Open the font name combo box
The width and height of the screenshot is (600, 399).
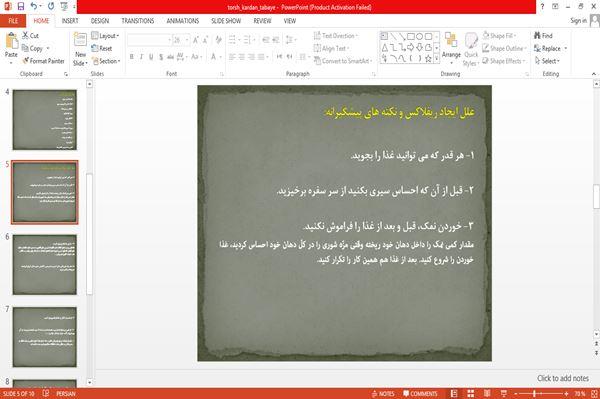coord(149,40)
